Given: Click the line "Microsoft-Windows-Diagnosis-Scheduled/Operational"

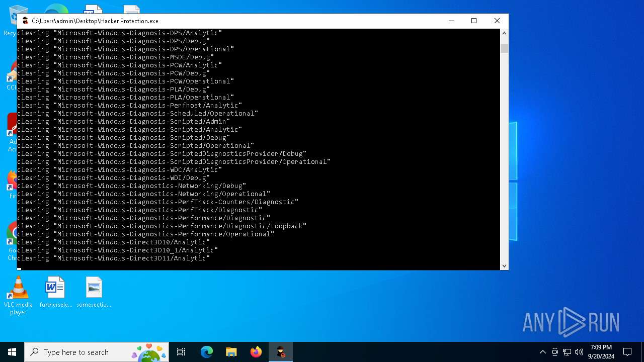Looking at the screenshot, I should [138, 114].
